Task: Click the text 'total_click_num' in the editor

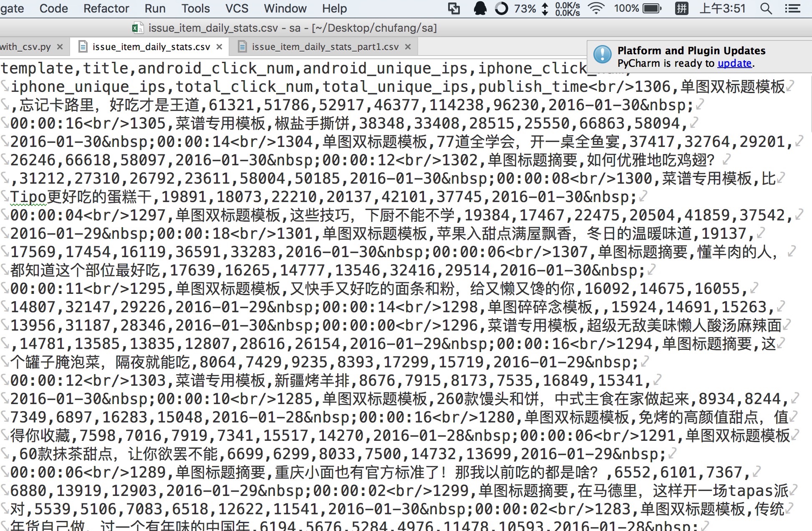Action: click(x=244, y=86)
